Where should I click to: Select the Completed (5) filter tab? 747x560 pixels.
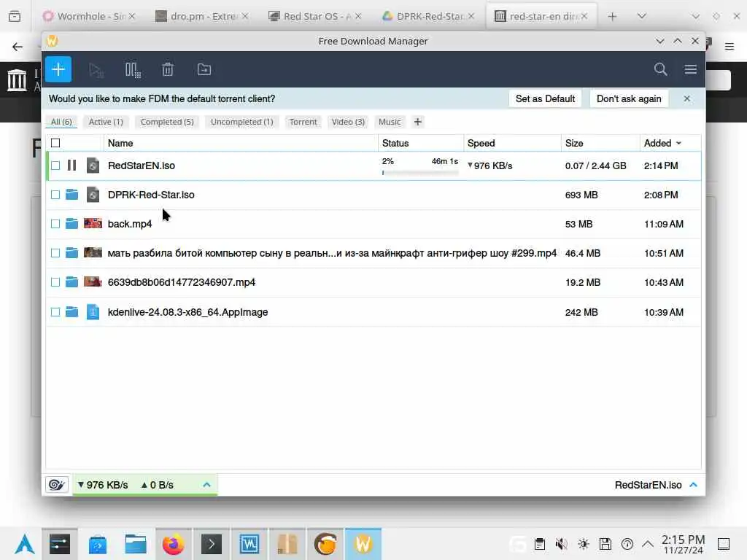click(167, 122)
